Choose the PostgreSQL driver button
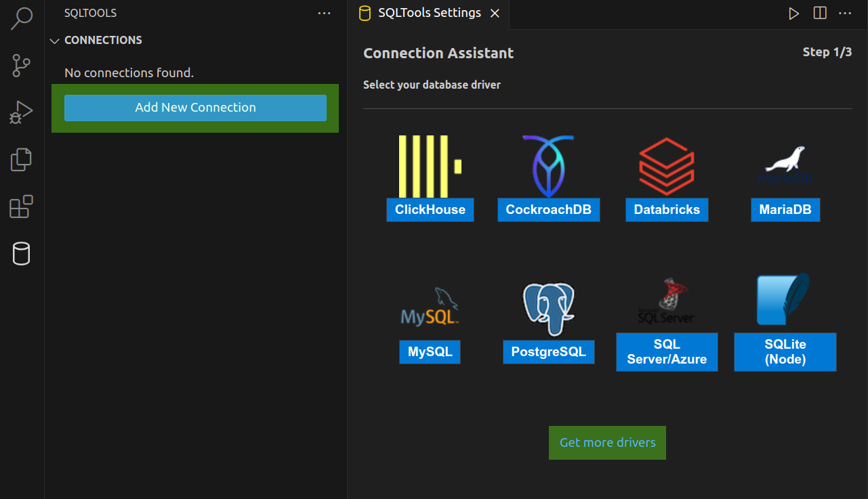 (549, 352)
